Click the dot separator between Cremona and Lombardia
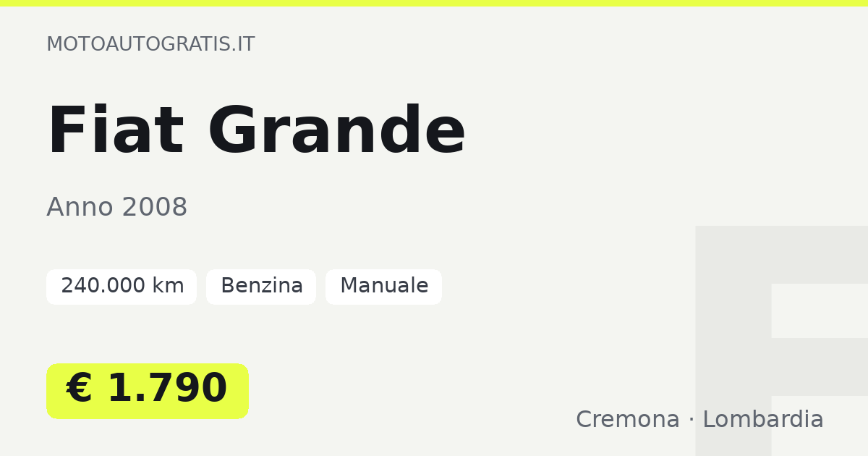The width and height of the screenshot is (868, 456). coord(692,421)
